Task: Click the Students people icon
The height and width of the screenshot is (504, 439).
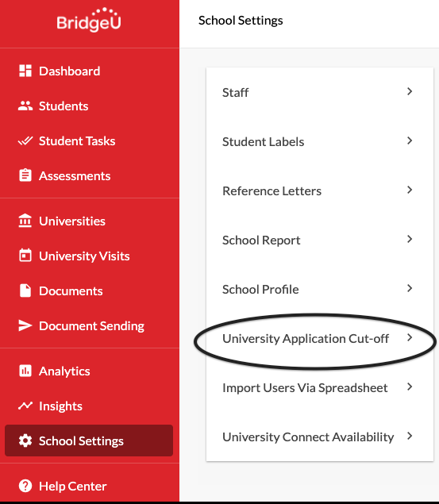Action: pos(25,106)
